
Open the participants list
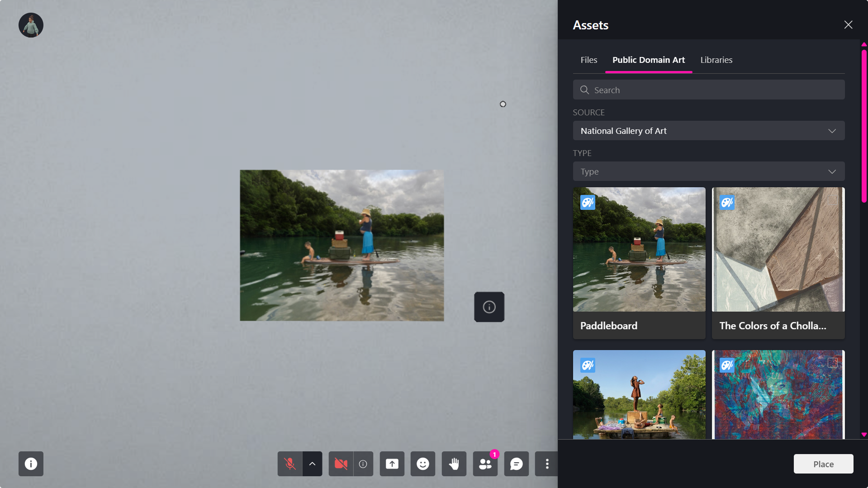pyautogui.click(x=484, y=464)
